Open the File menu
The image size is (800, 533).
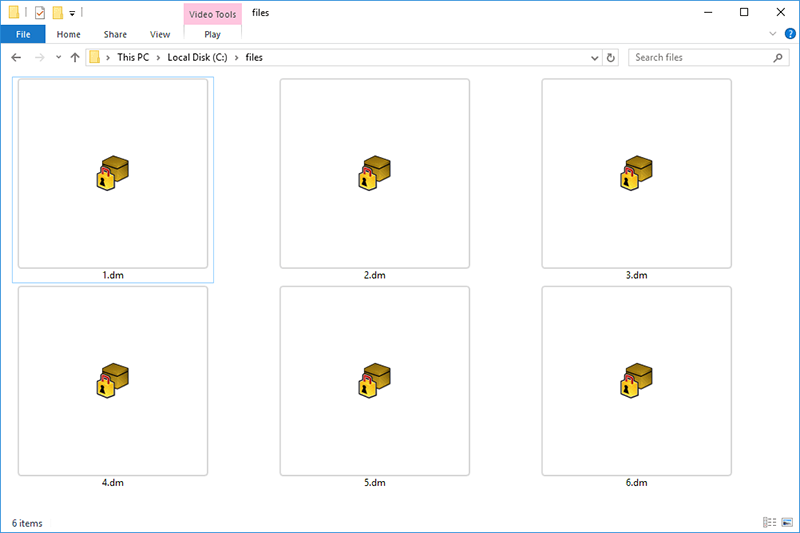[x=23, y=34]
